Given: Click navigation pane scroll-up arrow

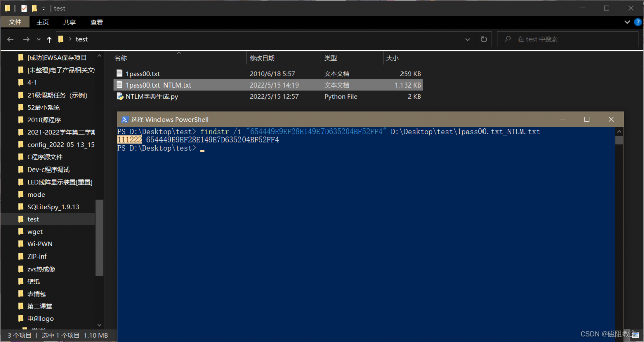Looking at the screenshot, I should tap(99, 56).
